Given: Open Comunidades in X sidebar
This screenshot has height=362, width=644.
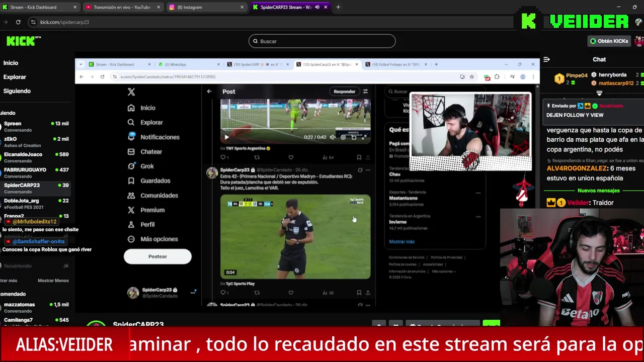Looking at the screenshot, I should pos(152,195).
